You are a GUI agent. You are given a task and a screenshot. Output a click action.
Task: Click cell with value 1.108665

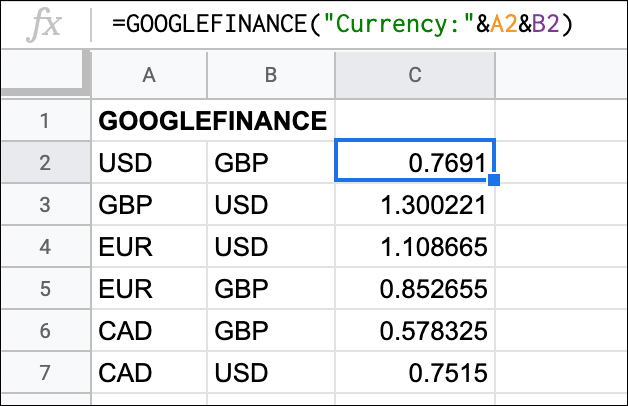pyautogui.click(x=415, y=246)
